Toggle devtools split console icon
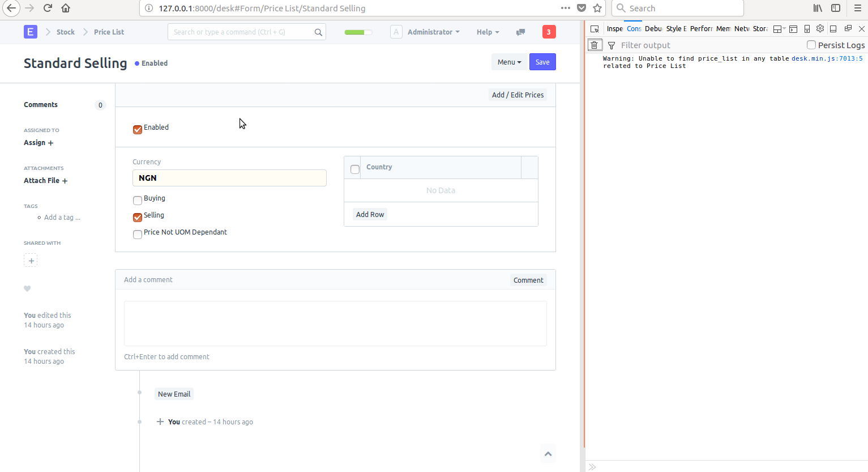 pyautogui.click(x=793, y=29)
